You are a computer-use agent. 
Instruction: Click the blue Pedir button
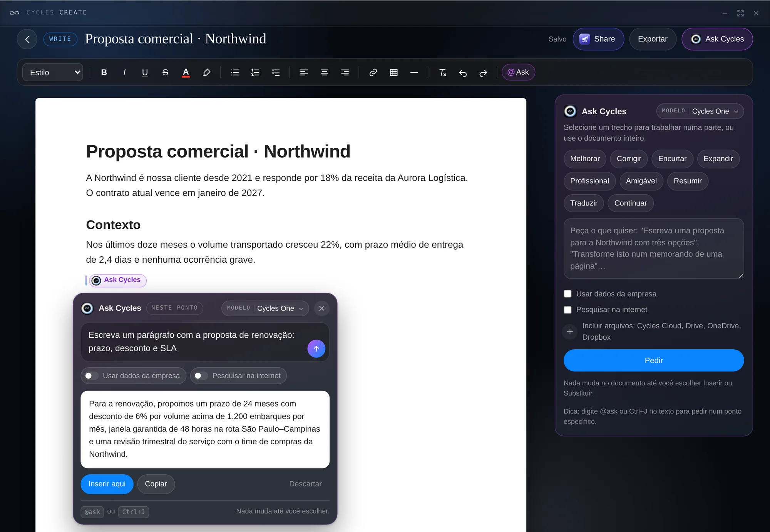coord(654,360)
